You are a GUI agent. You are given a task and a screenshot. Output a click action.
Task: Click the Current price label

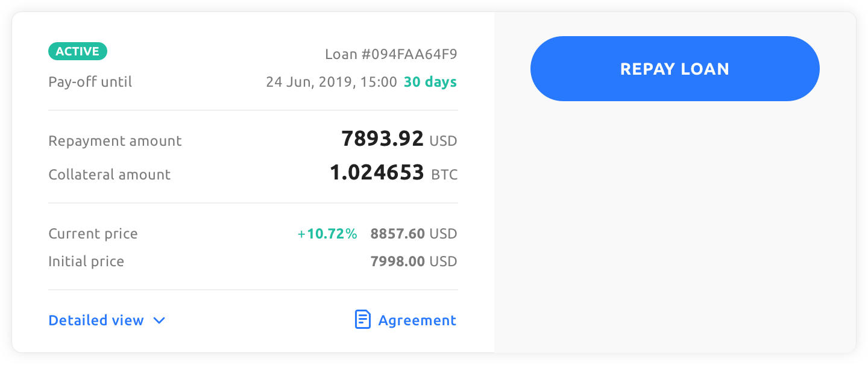(x=93, y=234)
